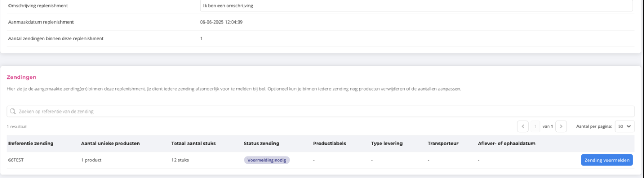Select the Transporteur column header
The image size is (644, 178).
[x=443, y=143]
